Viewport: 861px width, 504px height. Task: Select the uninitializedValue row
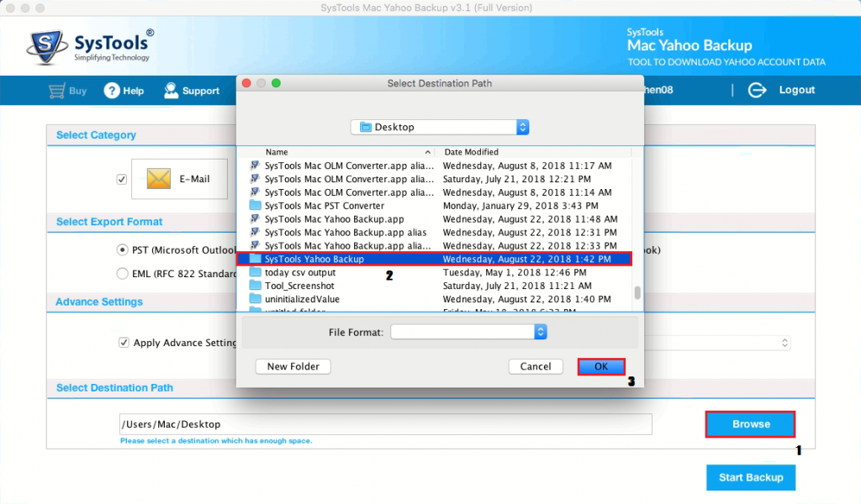435,299
